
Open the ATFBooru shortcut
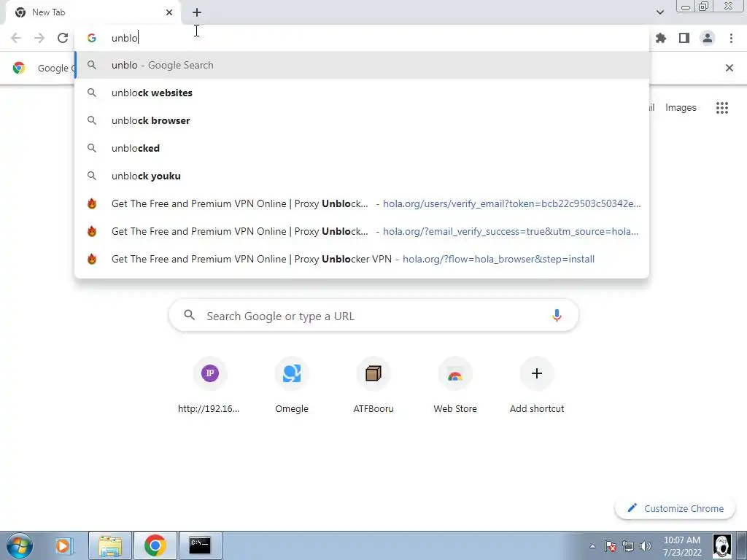click(373, 385)
